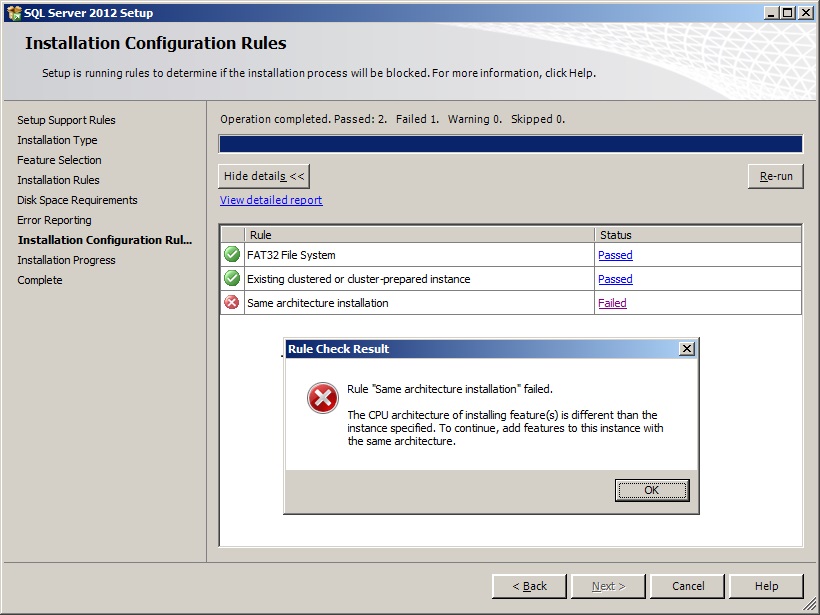Open the Failed link for Same architecture installation
This screenshot has height=615, width=820.
(612, 303)
